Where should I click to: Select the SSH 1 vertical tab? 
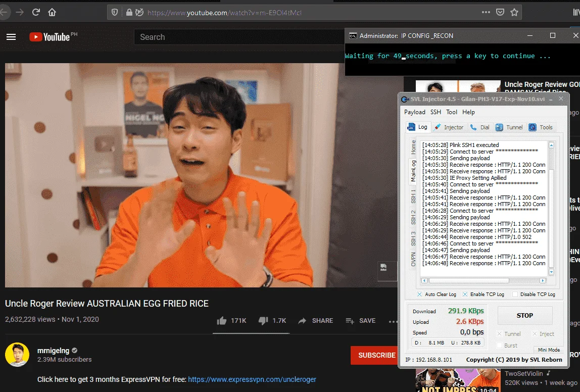[413, 196]
